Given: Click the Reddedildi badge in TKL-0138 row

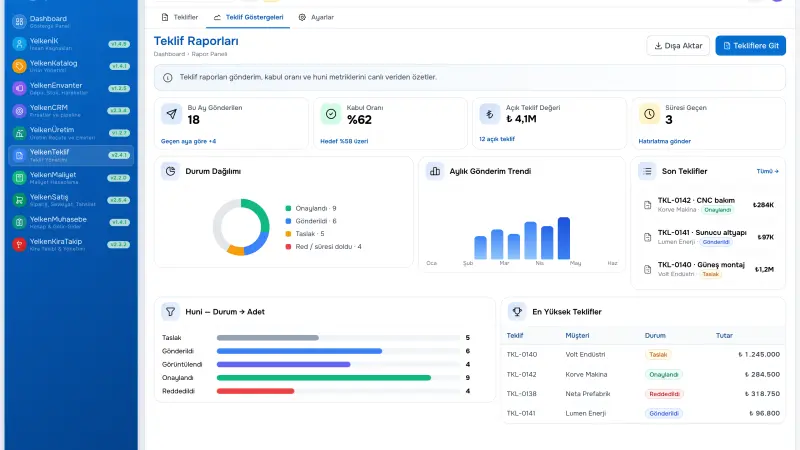Looking at the screenshot, I should [x=664, y=394].
